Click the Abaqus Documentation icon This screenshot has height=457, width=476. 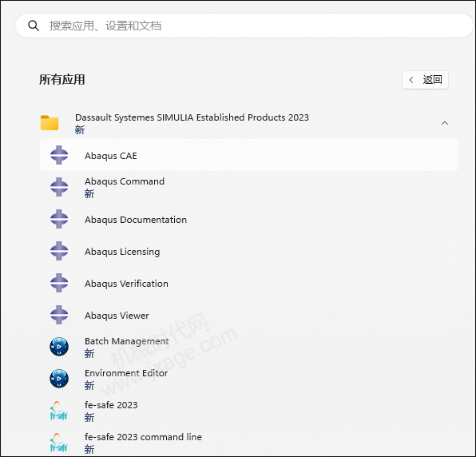coord(59,219)
